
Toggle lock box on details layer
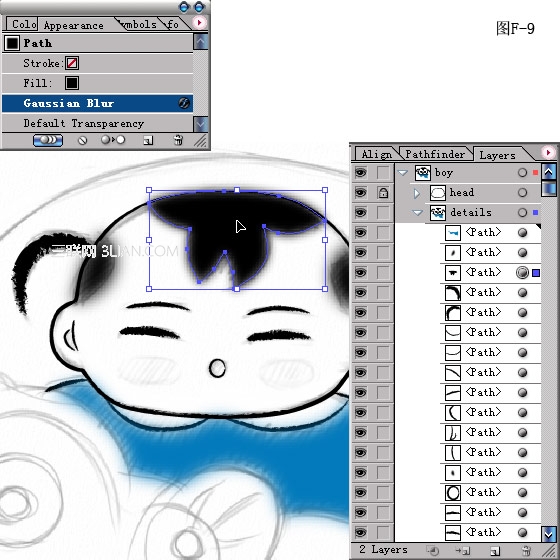click(x=383, y=213)
